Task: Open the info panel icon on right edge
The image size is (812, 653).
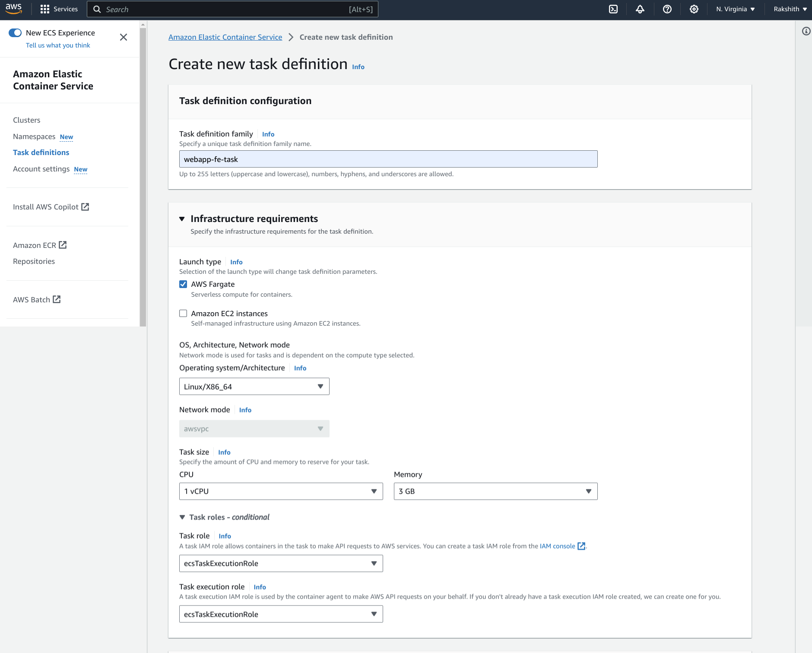Action: click(806, 31)
